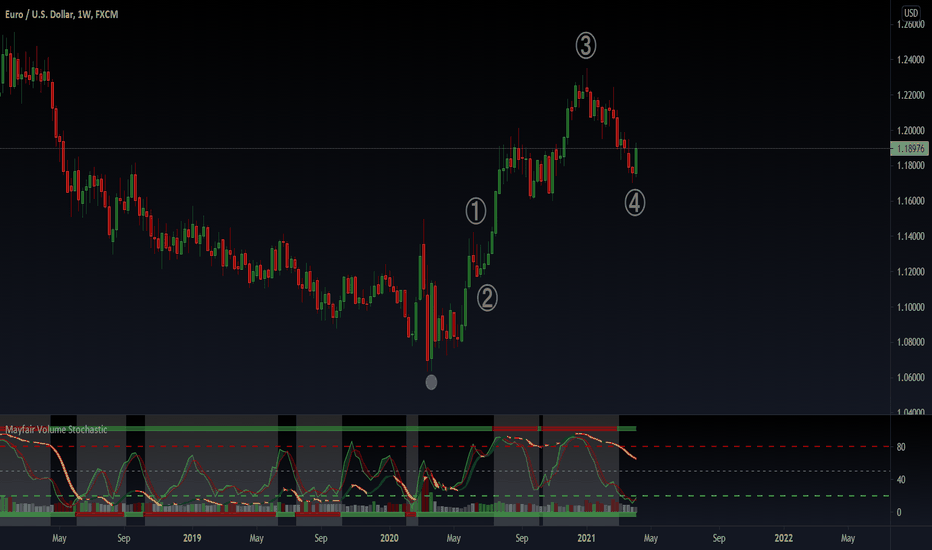Click the 1.18000 price axis label
This screenshot has width=932, height=550.
pos(911,165)
